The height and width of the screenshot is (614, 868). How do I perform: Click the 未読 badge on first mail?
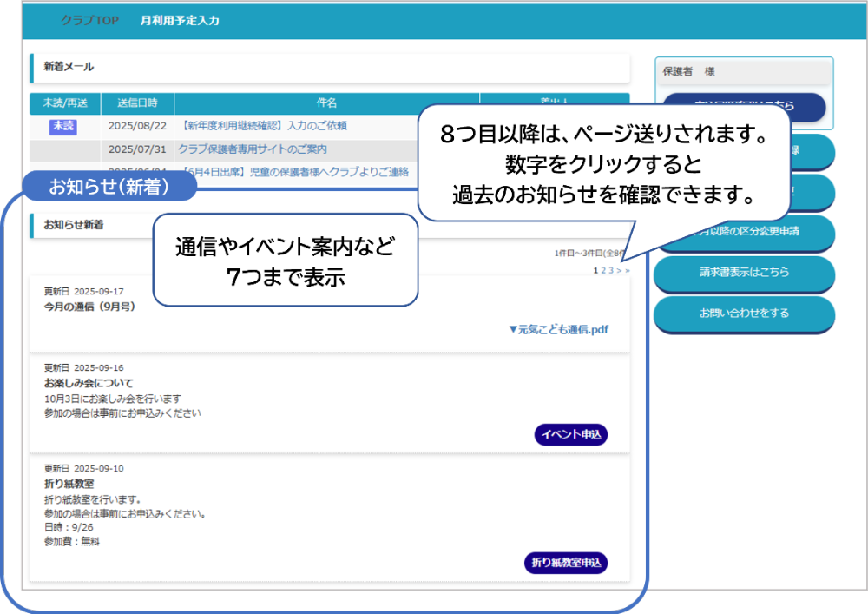point(63,126)
